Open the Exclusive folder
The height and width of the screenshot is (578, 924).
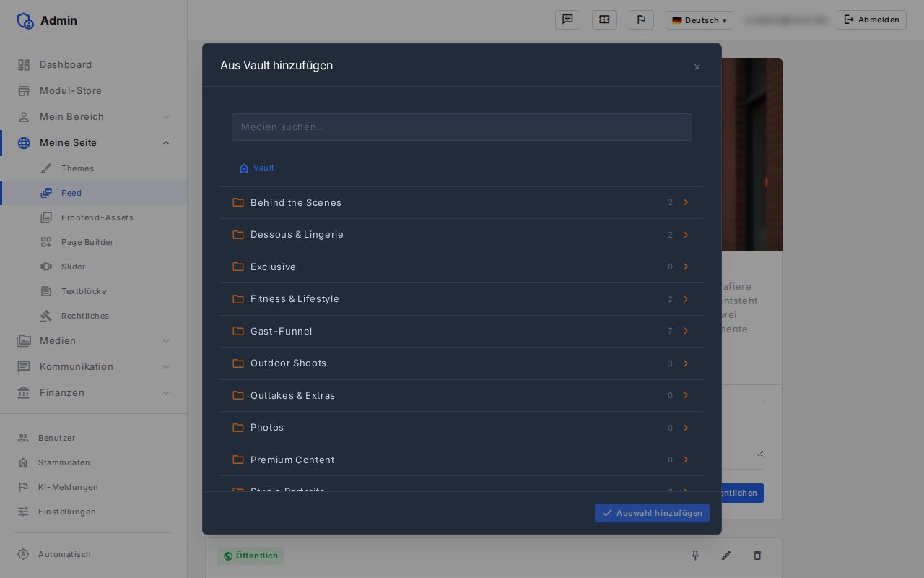462,267
